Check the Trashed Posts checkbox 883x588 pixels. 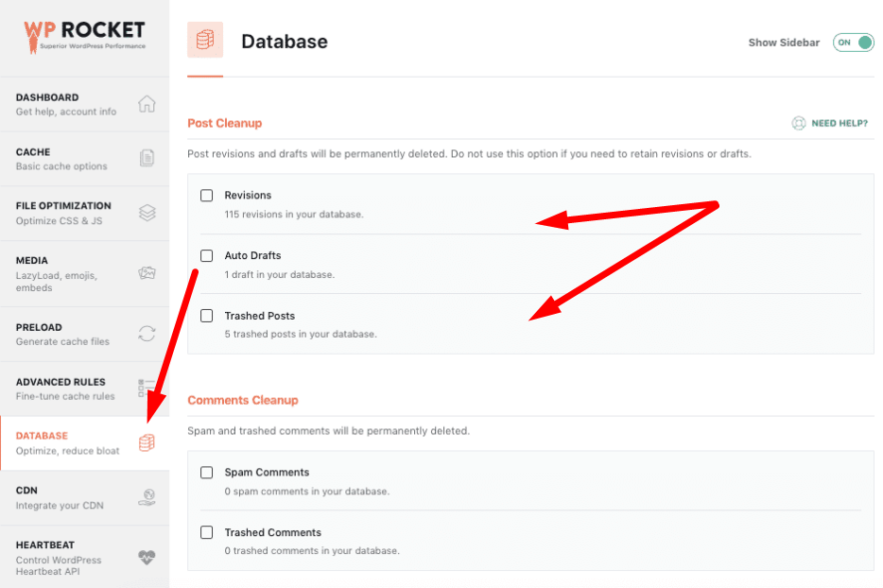click(206, 316)
